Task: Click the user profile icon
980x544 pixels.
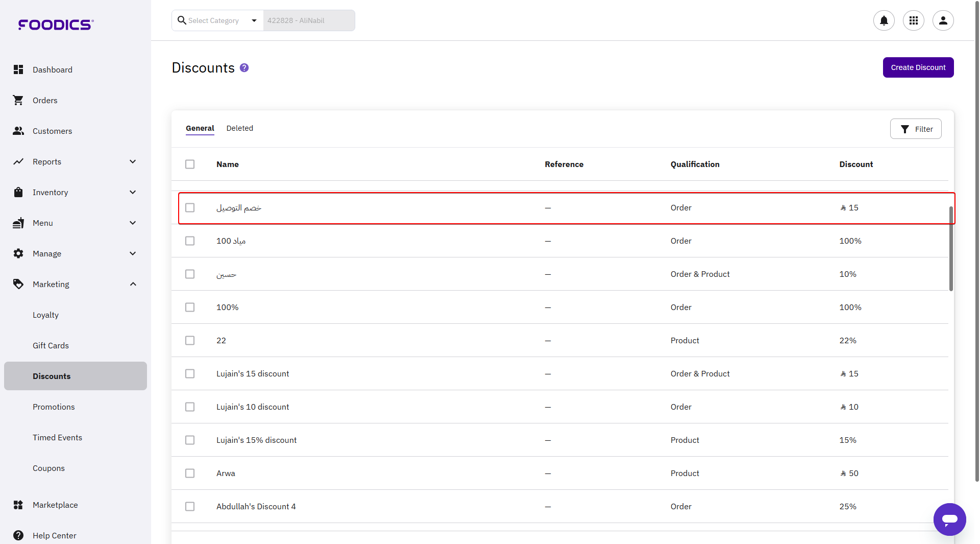Action: (943, 20)
